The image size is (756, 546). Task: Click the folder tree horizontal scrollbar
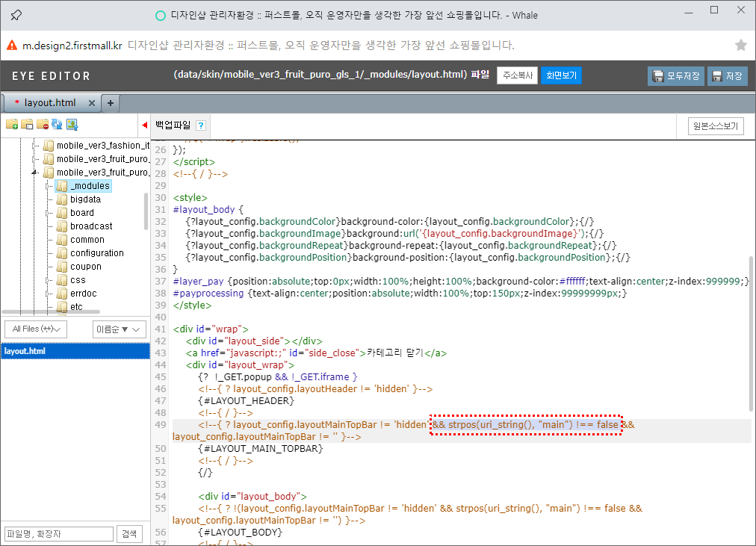point(51,311)
